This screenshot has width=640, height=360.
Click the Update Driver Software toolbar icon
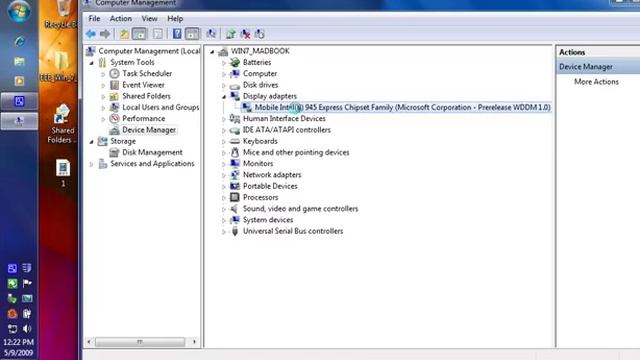click(231, 34)
